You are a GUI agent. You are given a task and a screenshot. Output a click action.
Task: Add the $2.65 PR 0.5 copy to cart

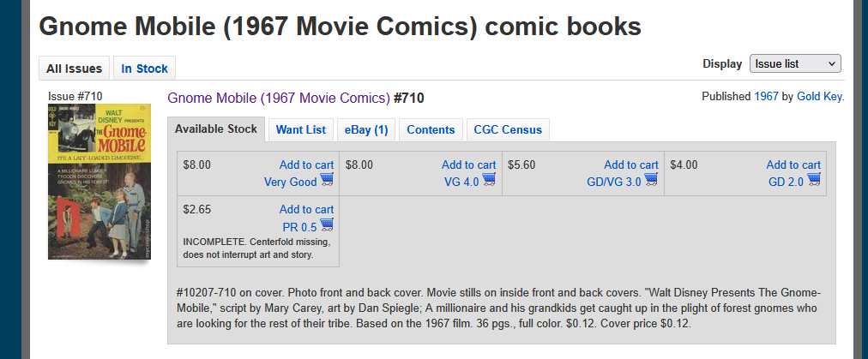pyautogui.click(x=306, y=209)
